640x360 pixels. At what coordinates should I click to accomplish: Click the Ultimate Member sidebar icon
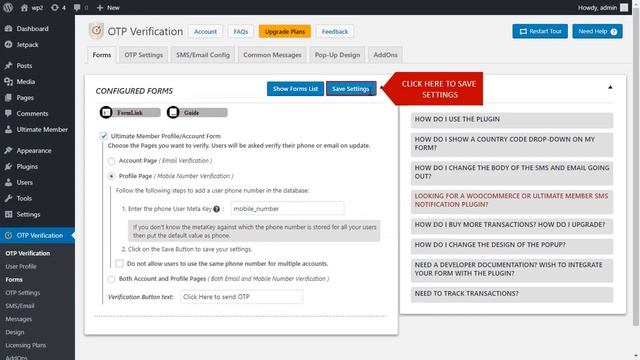point(8,129)
